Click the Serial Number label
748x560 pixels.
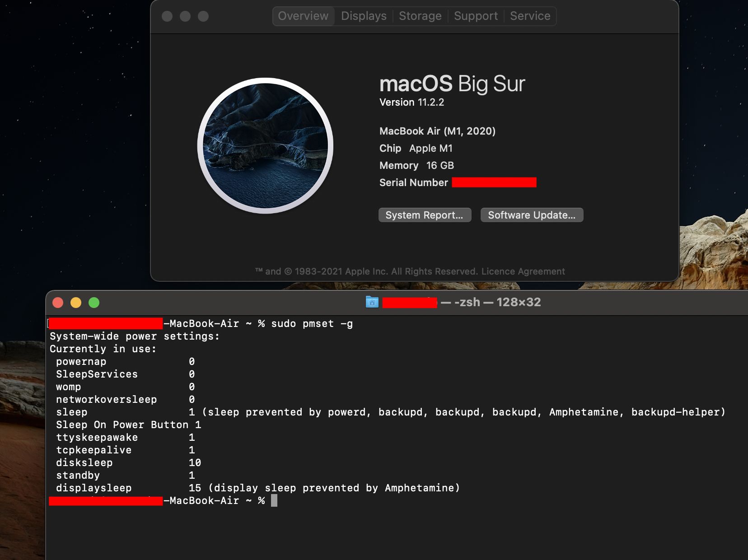click(x=414, y=182)
